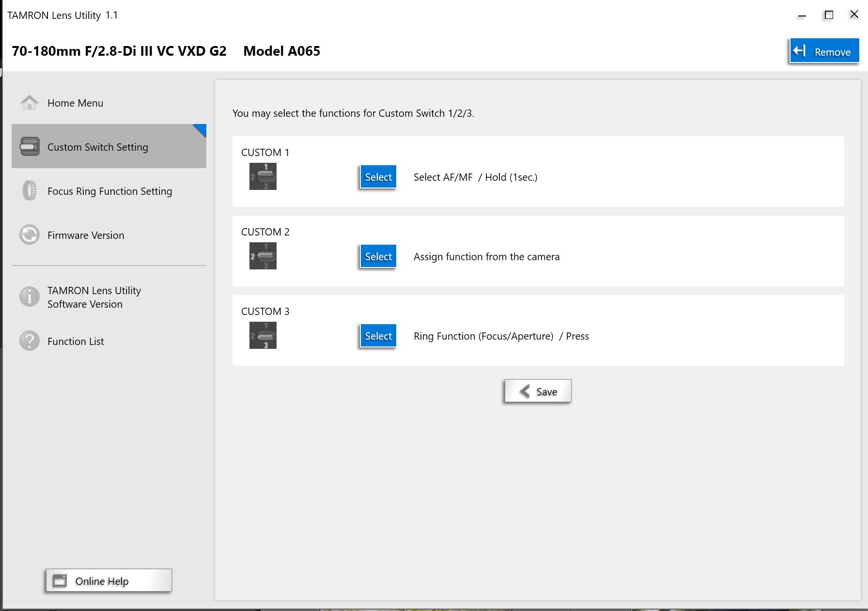
Task: Click the Function List question mark icon
Action: click(30, 341)
